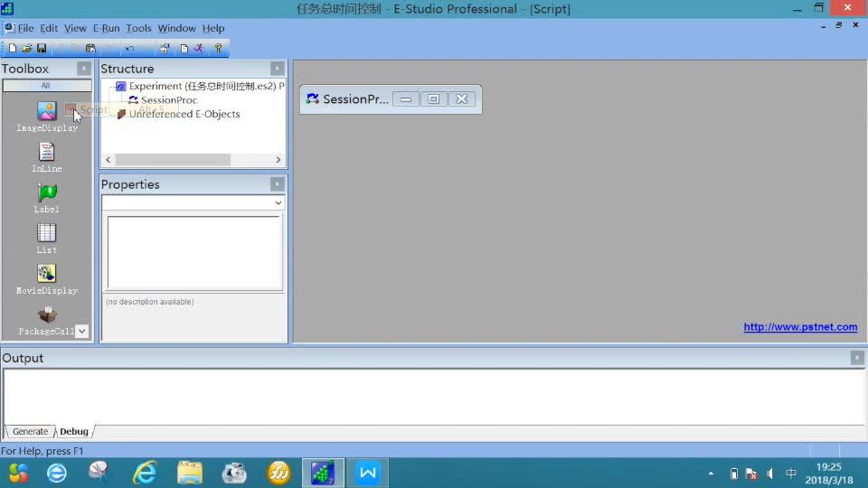Image resolution: width=868 pixels, height=488 pixels.
Task: Open the Properties object dropdown
Action: (278, 203)
